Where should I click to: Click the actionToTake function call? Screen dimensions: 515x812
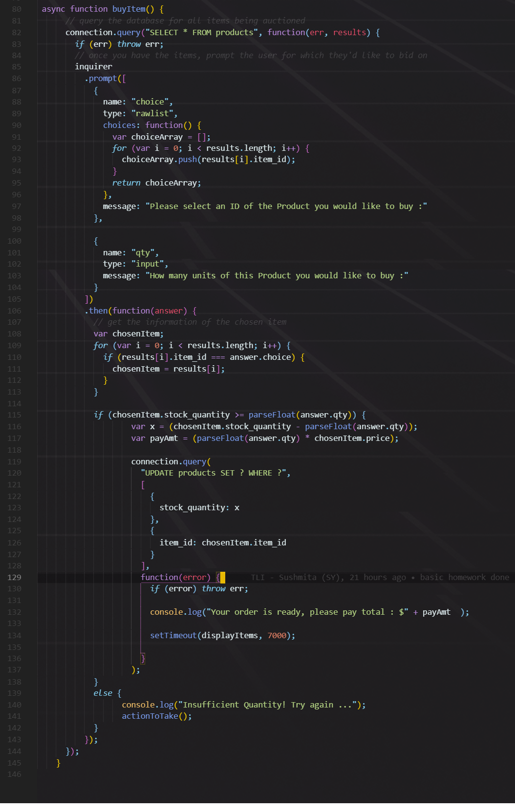(x=150, y=716)
